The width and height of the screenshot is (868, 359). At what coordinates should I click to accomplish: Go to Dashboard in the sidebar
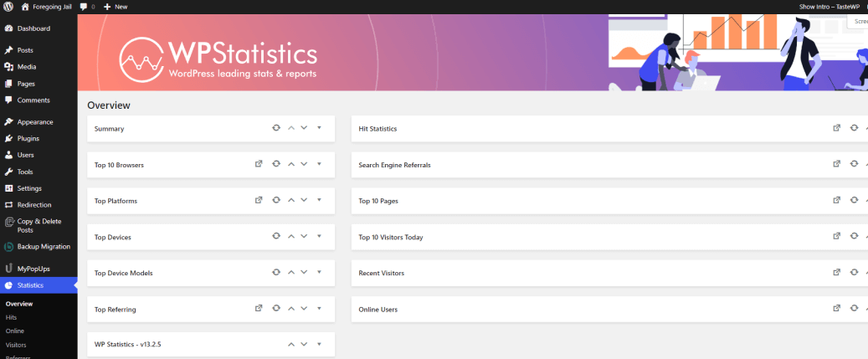tap(39, 28)
